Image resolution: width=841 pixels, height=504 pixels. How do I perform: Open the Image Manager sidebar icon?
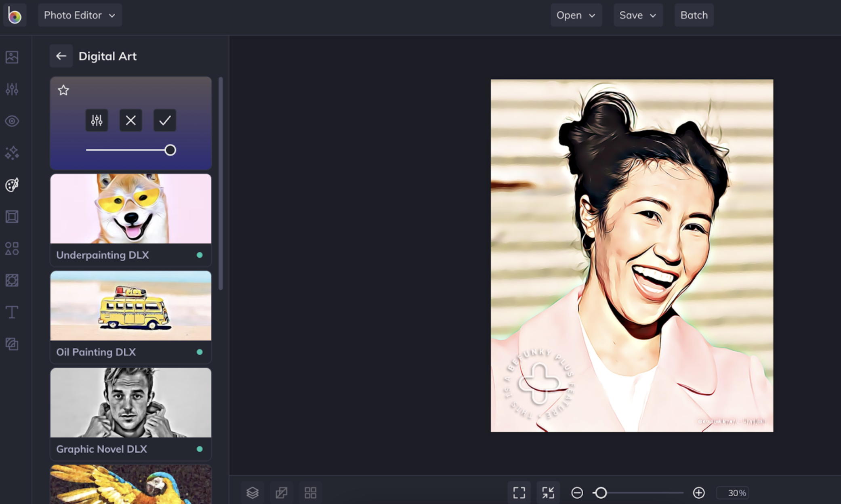(x=12, y=57)
